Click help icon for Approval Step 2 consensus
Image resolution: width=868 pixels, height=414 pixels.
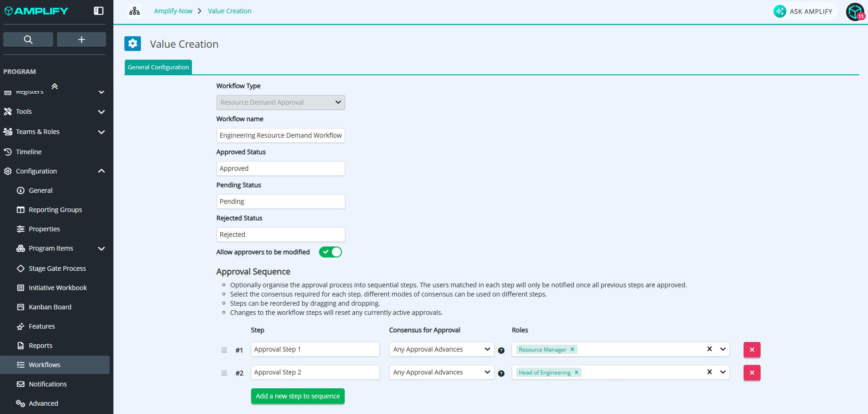pyautogui.click(x=501, y=373)
